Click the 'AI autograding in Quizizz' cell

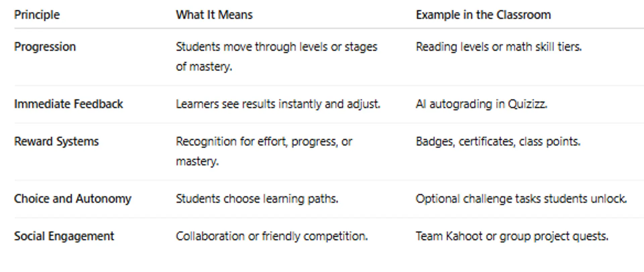pyautogui.click(x=481, y=104)
